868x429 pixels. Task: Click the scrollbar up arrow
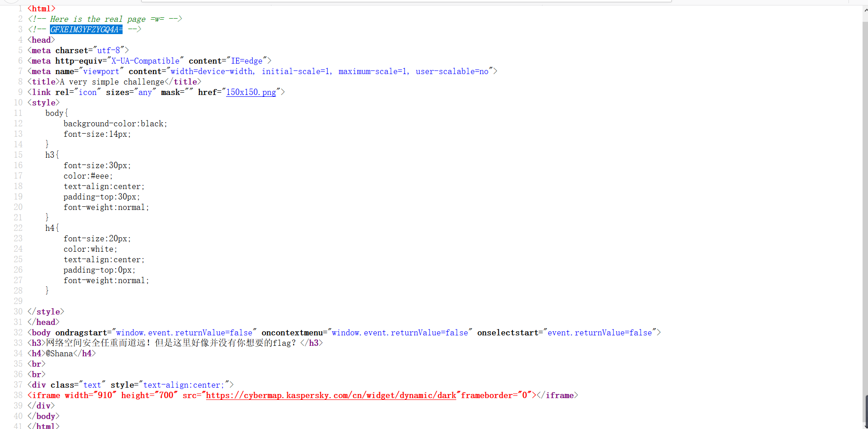[865, 10]
